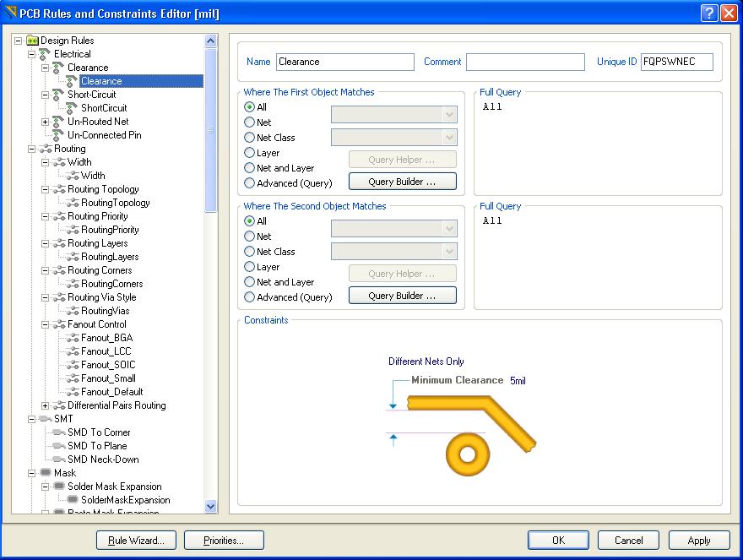
Task: Click the Comment input field
Action: tap(525, 62)
